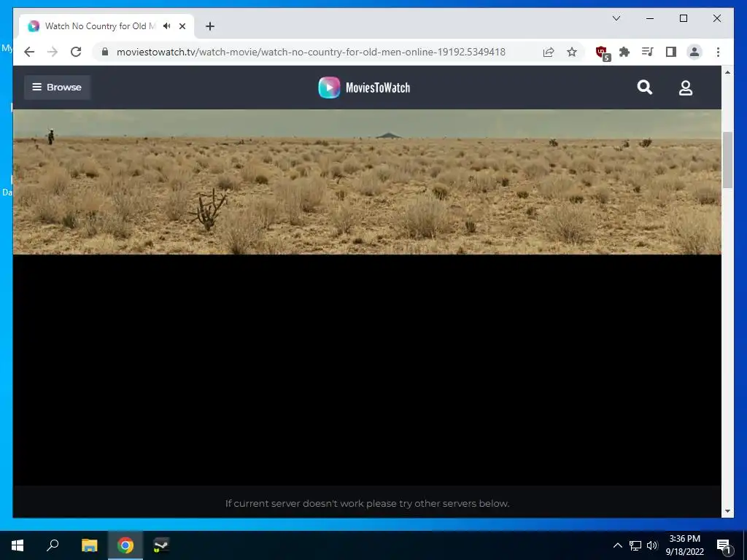The height and width of the screenshot is (560, 747).
Task: Toggle the Chrome side panel
Action: pyautogui.click(x=671, y=52)
